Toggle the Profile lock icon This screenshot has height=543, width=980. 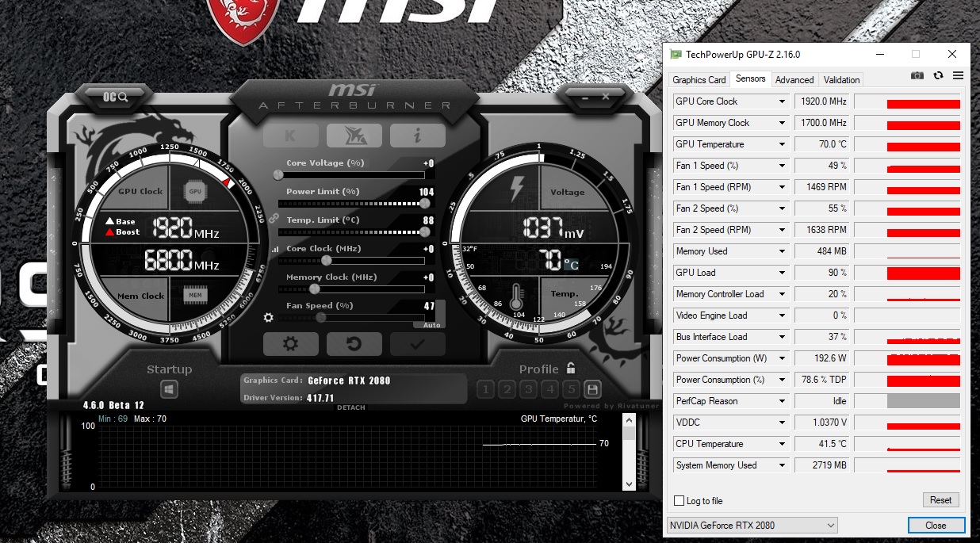point(571,369)
